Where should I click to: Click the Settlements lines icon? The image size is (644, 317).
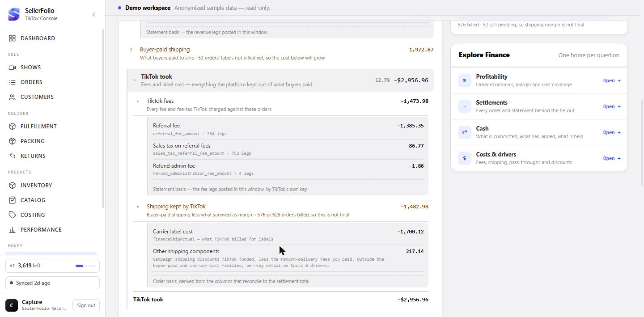[x=464, y=106]
